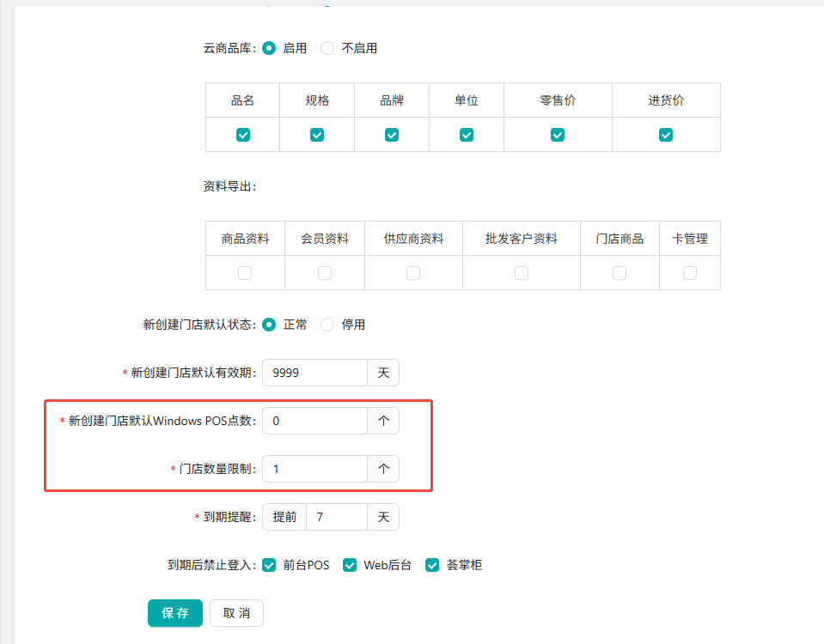Viewport: 824px width, 644px height.
Task: Enable 会员资料 export checkbox
Action: (x=325, y=273)
